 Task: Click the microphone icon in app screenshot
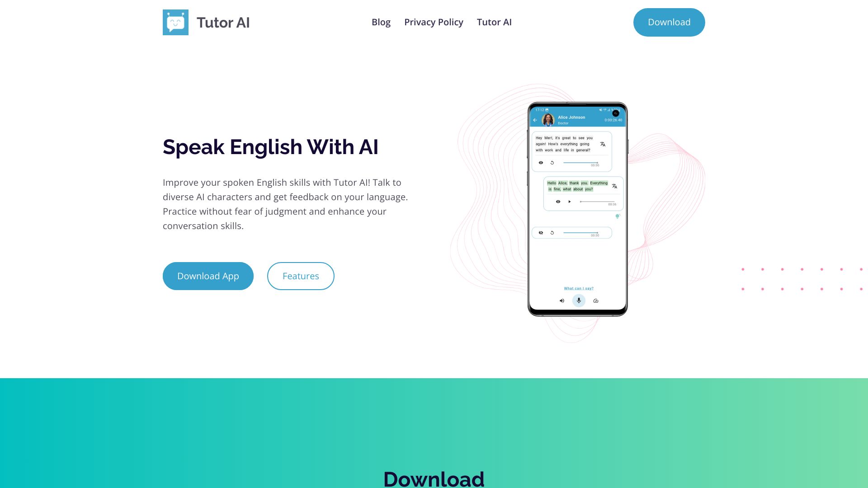click(579, 300)
